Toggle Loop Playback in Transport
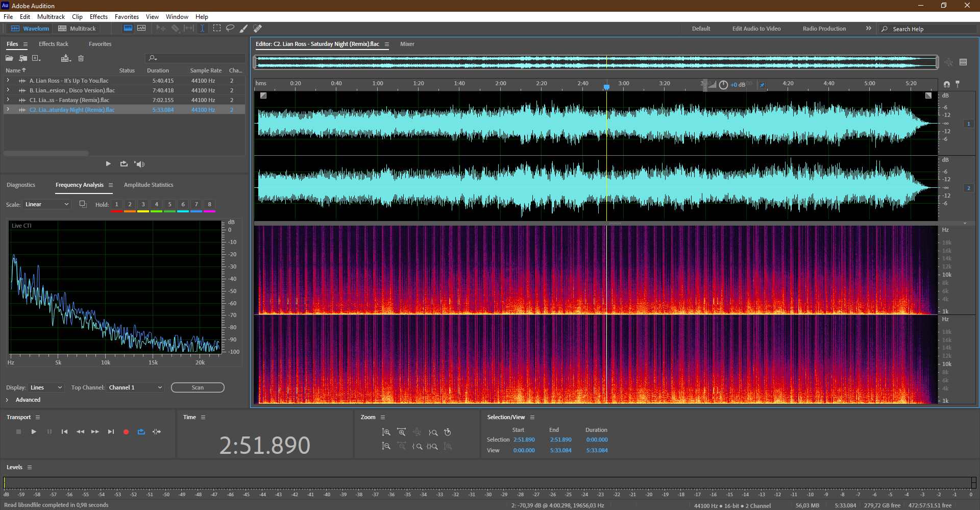This screenshot has width=980, height=510. point(141,432)
